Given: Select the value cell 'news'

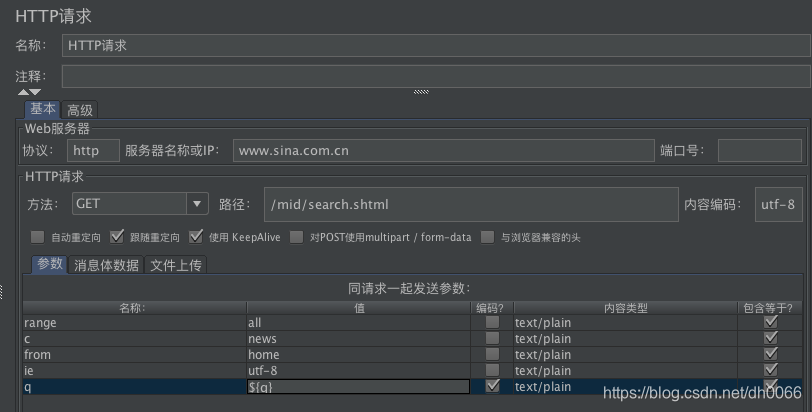Looking at the screenshot, I should tap(359, 339).
